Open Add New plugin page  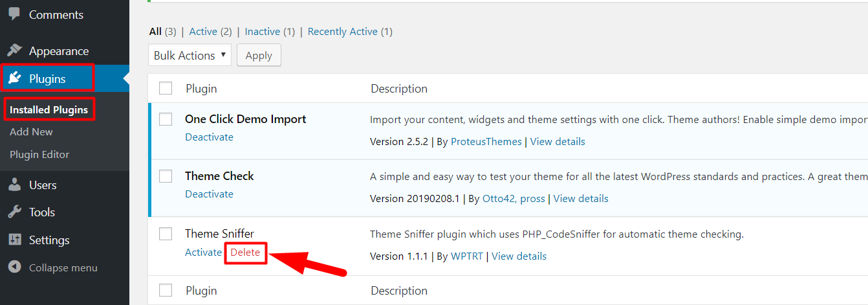coord(31,131)
